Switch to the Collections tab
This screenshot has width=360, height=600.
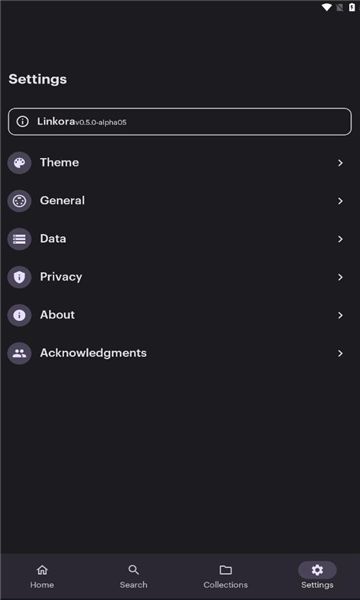click(x=225, y=576)
